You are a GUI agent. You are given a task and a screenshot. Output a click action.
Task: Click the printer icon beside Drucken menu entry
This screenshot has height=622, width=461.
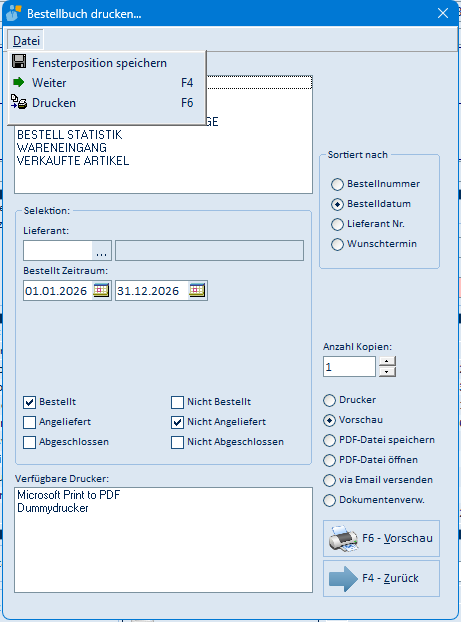pos(19,102)
